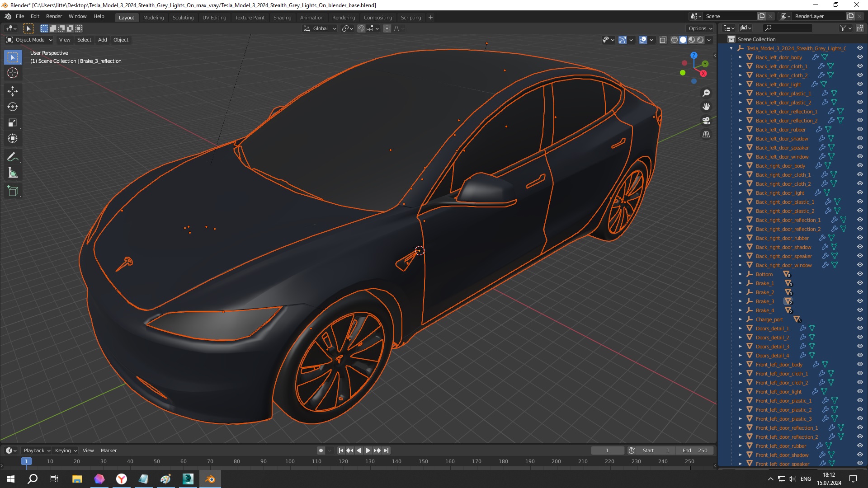Play the animation forward
This screenshot has height=488, width=868.
[x=368, y=450]
